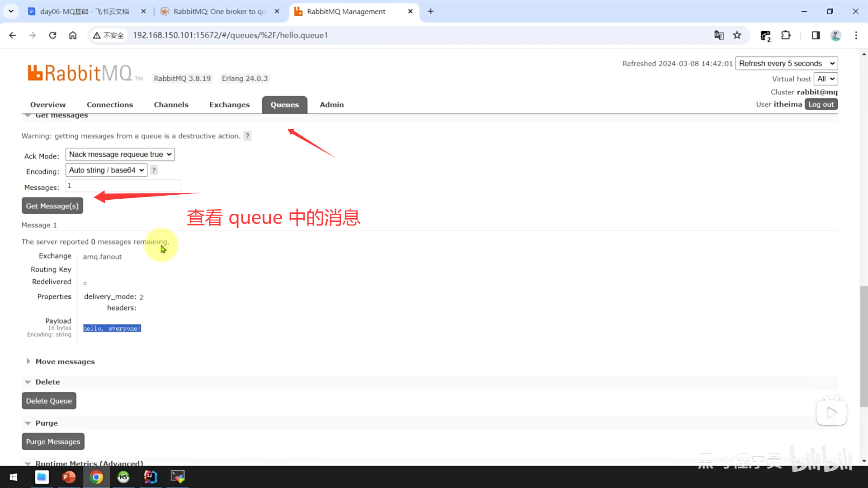The height and width of the screenshot is (488, 868).
Task: Switch to the Exchanges tab
Action: pyautogui.click(x=229, y=105)
